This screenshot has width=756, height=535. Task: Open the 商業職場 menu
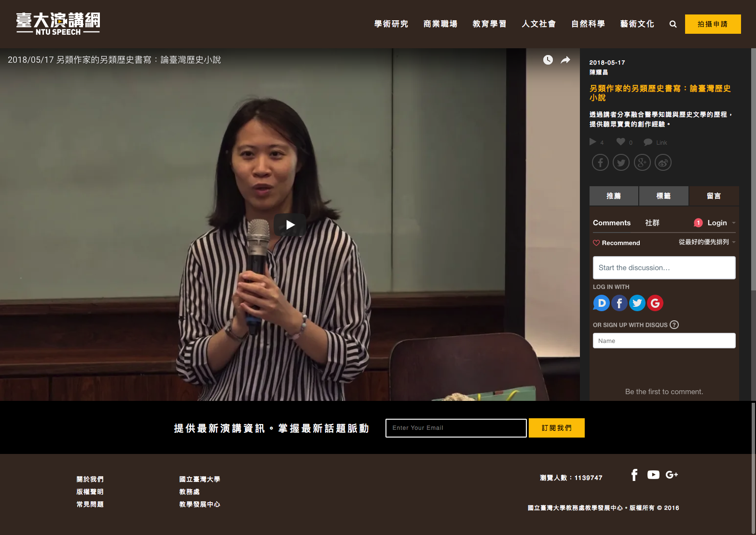point(440,24)
